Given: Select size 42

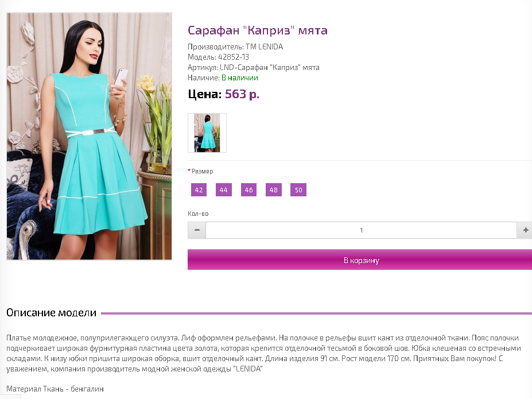Looking at the screenshot, I should [199, 190].
